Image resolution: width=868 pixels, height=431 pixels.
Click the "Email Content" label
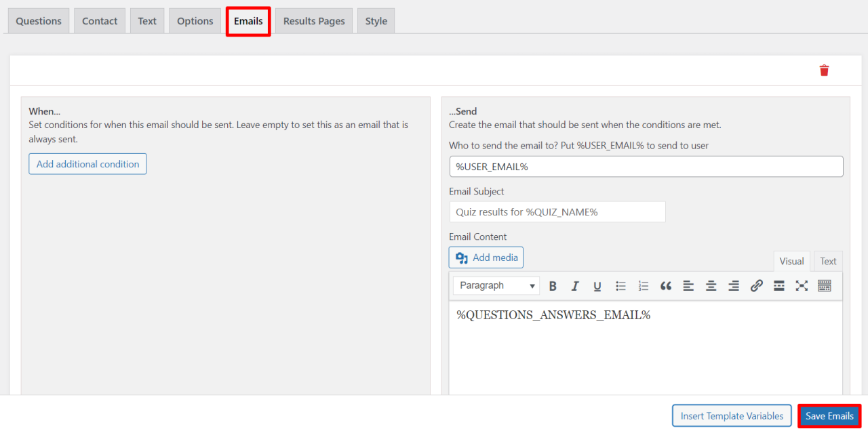tap(478, 237)
